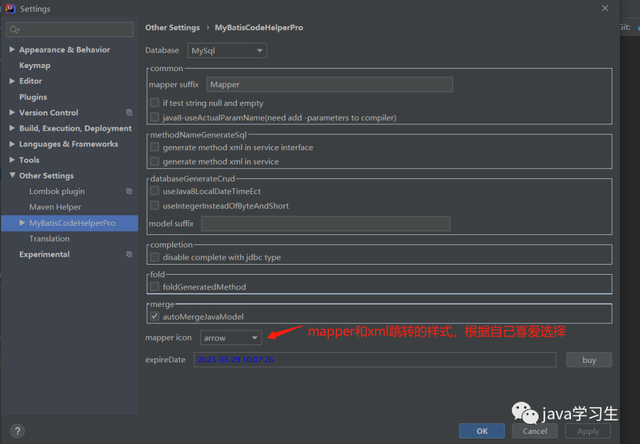Click the search magnifier icon in Settings
The height and width of the screenshot is (444, 640).
point(14,29)
